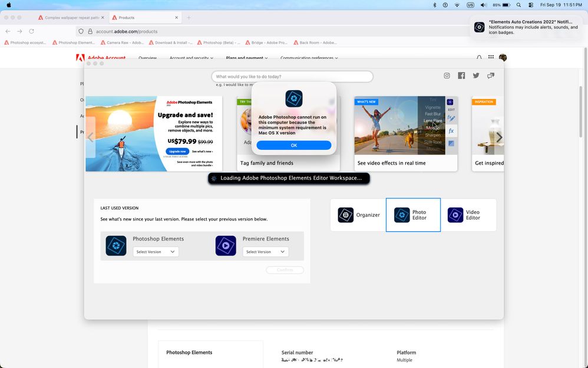This screenshot has height=368, width=588.
Task: Open Download & Install bookmark
Action: point(171,42)
